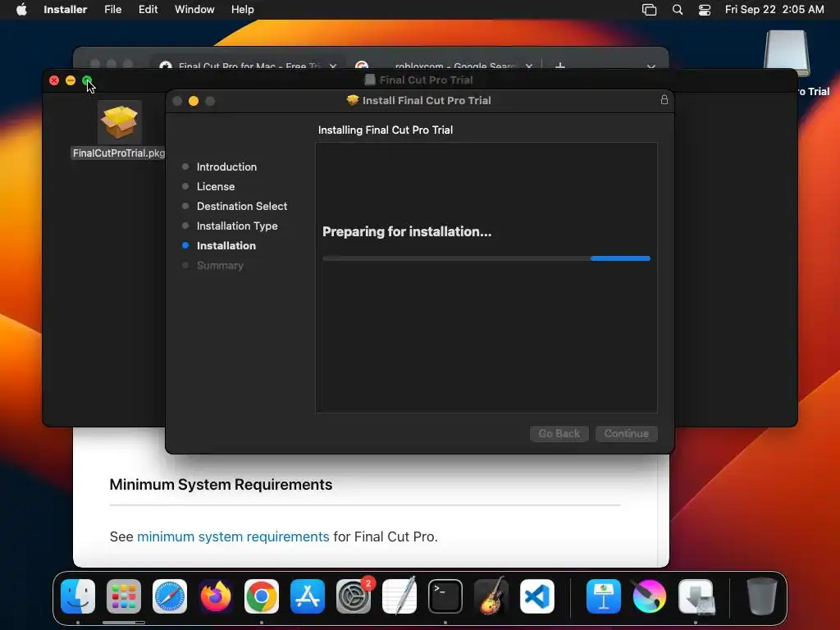Open the Window menu
This screenshot has height=630, width=840.
click(194, 9)
